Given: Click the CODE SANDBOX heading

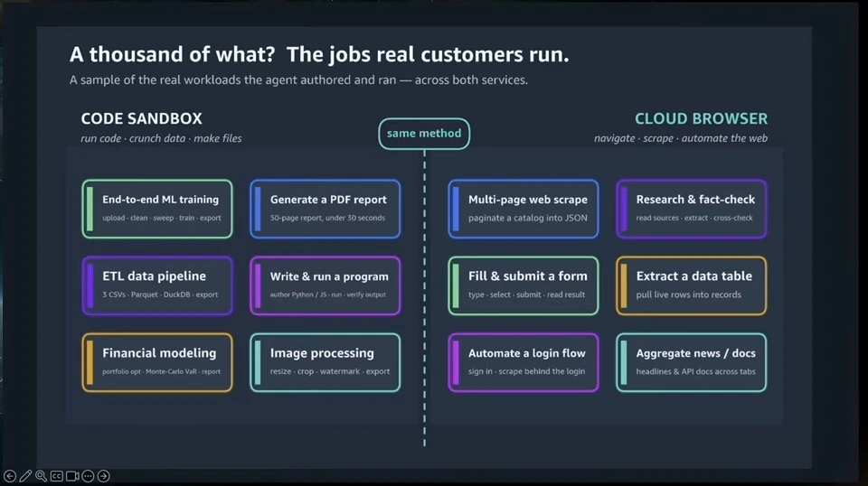Looking at the screenshot, I should point(142,118).
